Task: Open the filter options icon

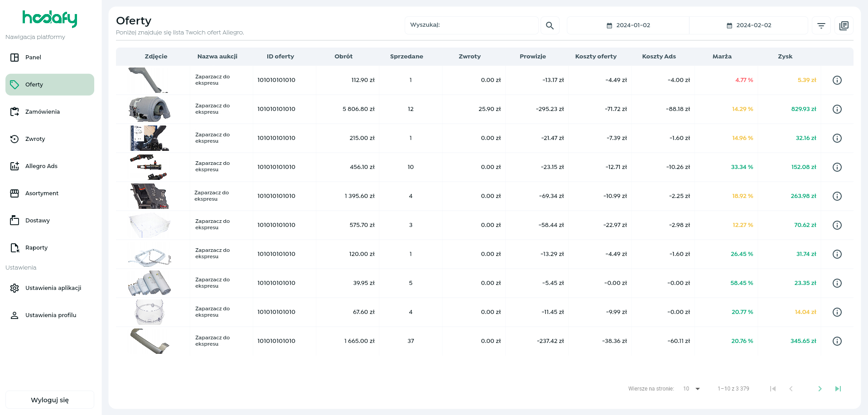Action: point(821,25)
